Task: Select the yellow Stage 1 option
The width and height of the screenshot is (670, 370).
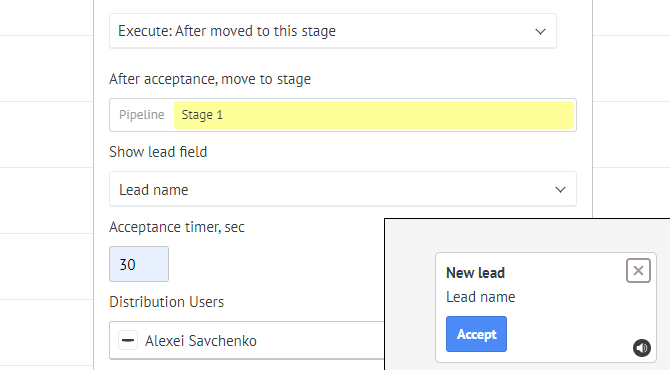Action: (x=374, y=115)
